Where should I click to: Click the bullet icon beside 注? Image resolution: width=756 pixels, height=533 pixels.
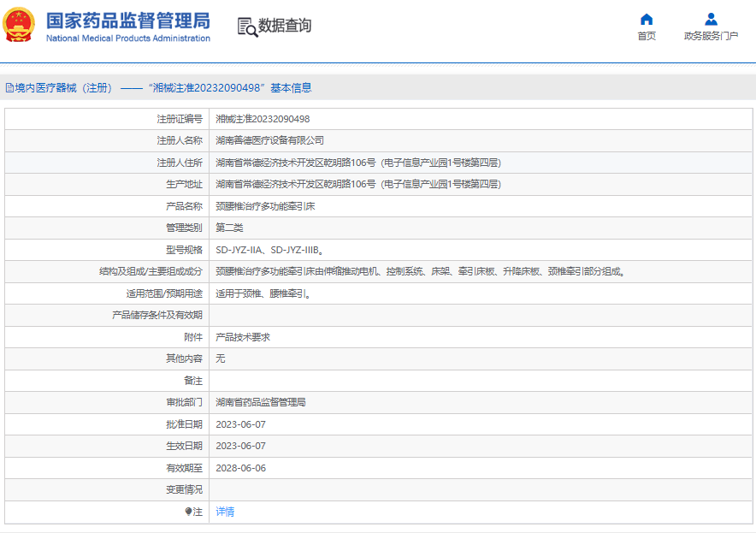[x=188, y=512]
